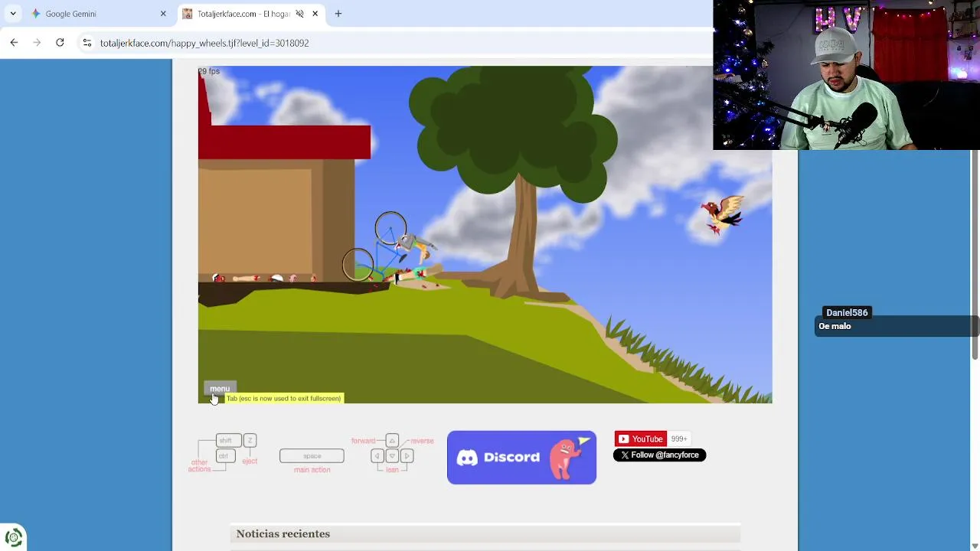Reload the current page
The height and width of the screenshot is (551, 980).
pyautogui.click(x=60, y=43)
